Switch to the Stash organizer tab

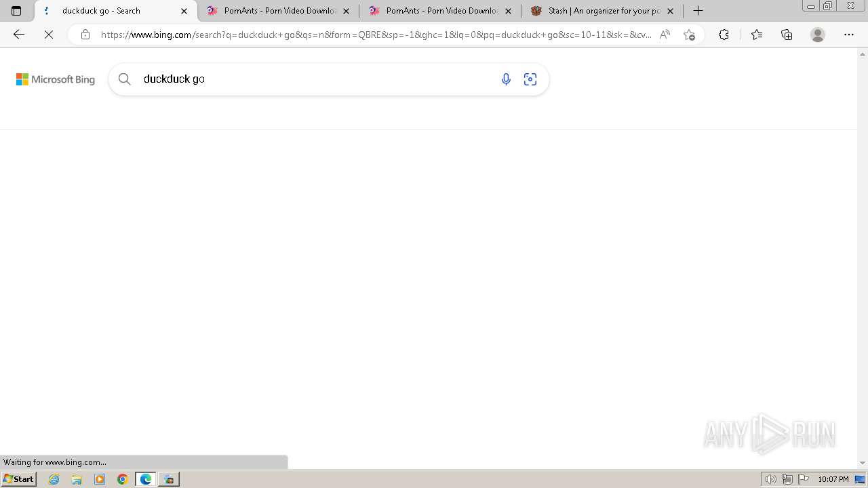[602, 11]
